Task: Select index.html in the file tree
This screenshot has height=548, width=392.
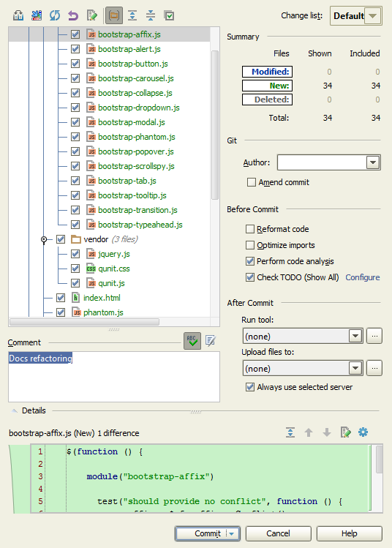Action: (x=102, y=298)
